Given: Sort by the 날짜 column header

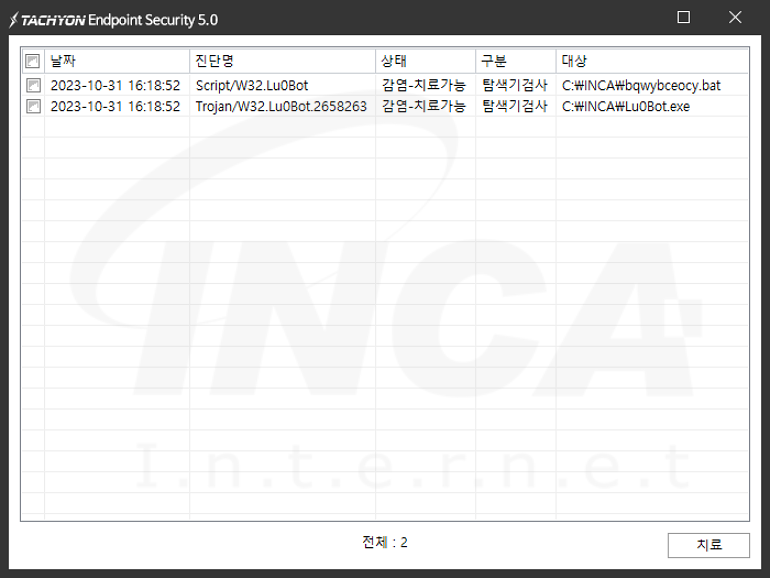Looking at the screenshot, I should pos(117,61).
